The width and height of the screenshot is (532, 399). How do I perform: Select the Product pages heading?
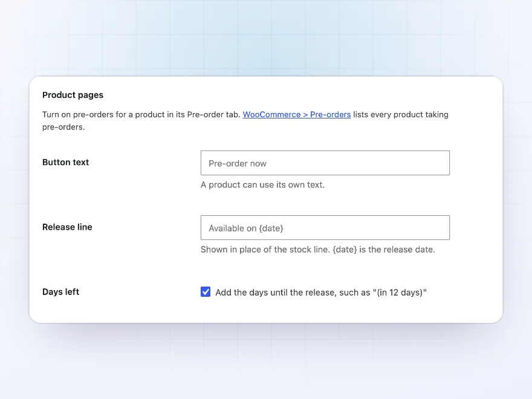[73, 95]
